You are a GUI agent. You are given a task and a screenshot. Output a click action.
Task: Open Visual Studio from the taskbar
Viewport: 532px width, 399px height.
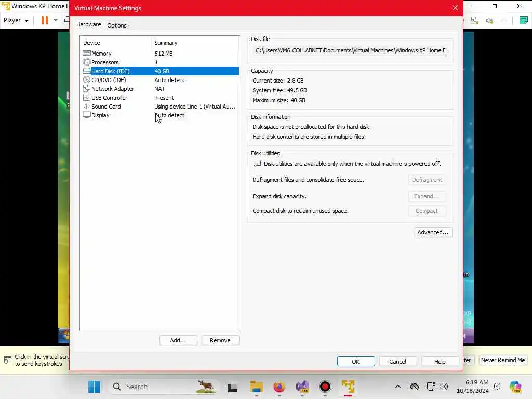tap(302, 387)
